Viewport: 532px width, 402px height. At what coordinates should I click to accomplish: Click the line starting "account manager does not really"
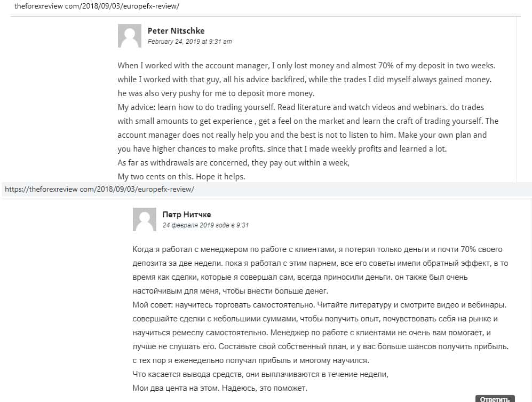coord(302,135)
